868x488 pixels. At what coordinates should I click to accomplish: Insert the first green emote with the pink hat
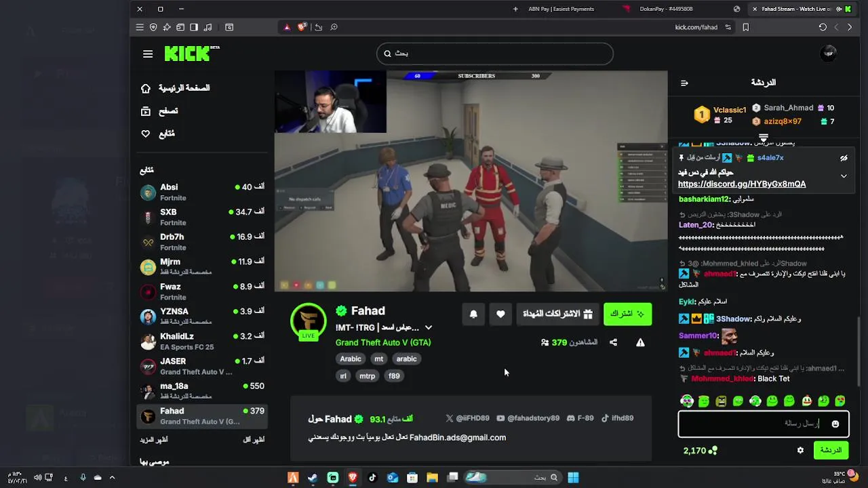click(x=687, y=401)
